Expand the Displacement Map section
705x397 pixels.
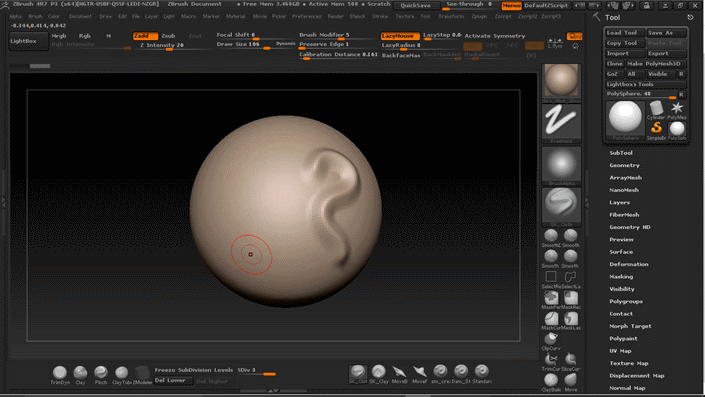coord(637,375)
